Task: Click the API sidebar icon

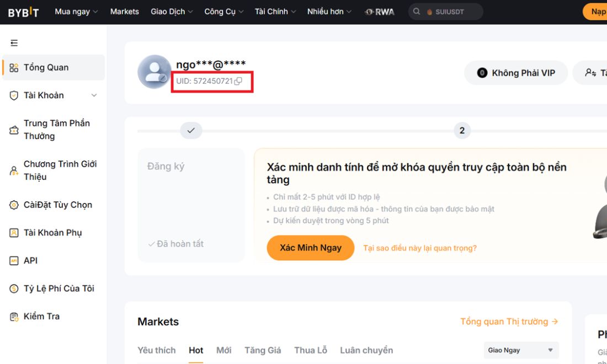Action: tap(14, 261)
